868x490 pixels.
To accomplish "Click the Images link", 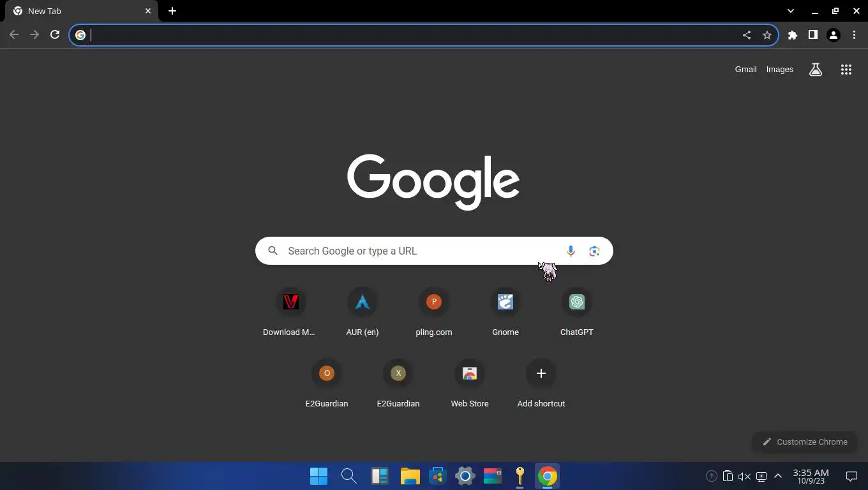I will tap(780, 70).
